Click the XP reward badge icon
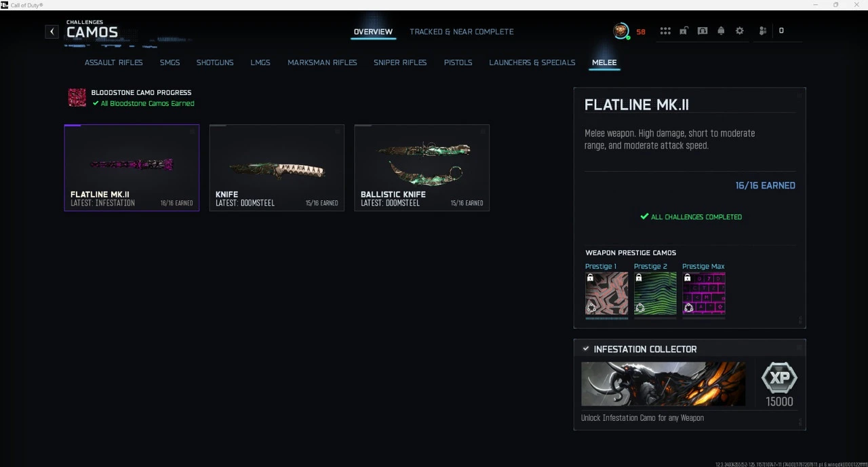 coord(779,378)
